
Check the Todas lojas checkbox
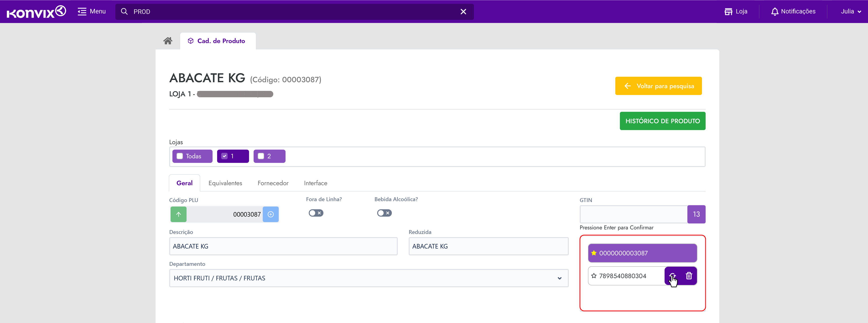[x=179, y=156]
